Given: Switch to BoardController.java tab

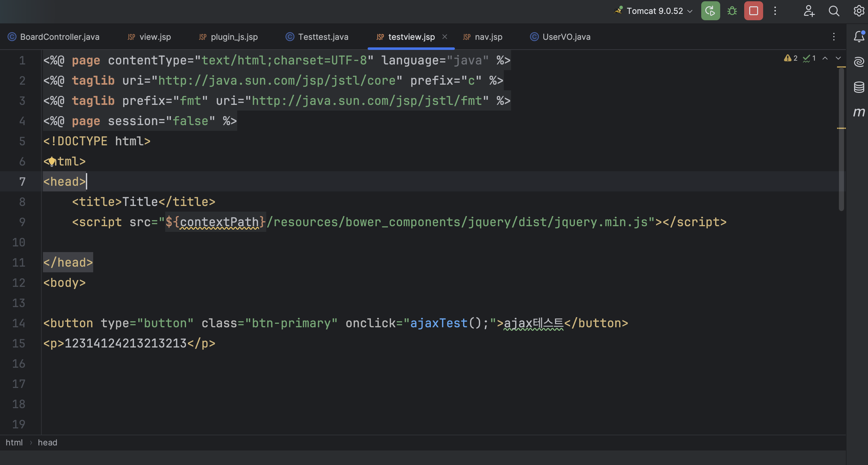Looking at the screenshot, I should coord(54,37).
